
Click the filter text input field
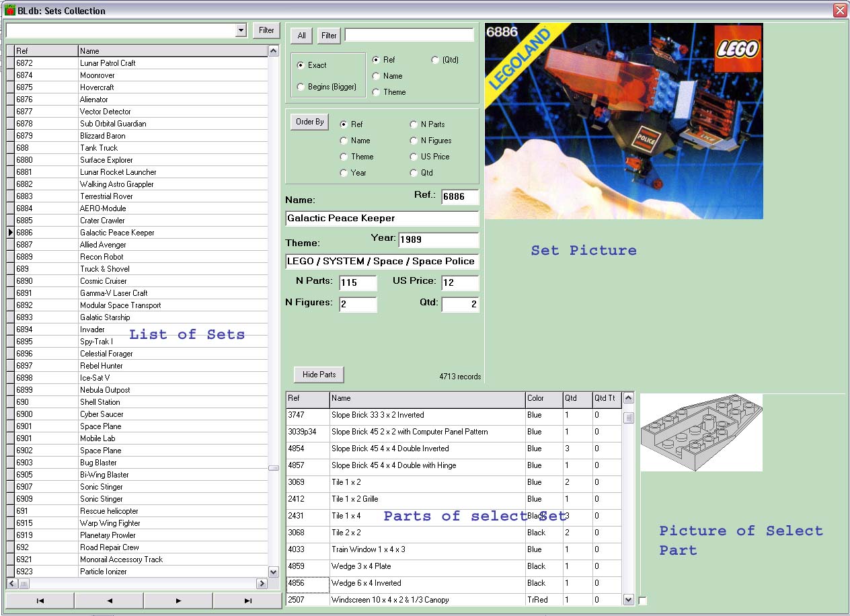[410, 35]
